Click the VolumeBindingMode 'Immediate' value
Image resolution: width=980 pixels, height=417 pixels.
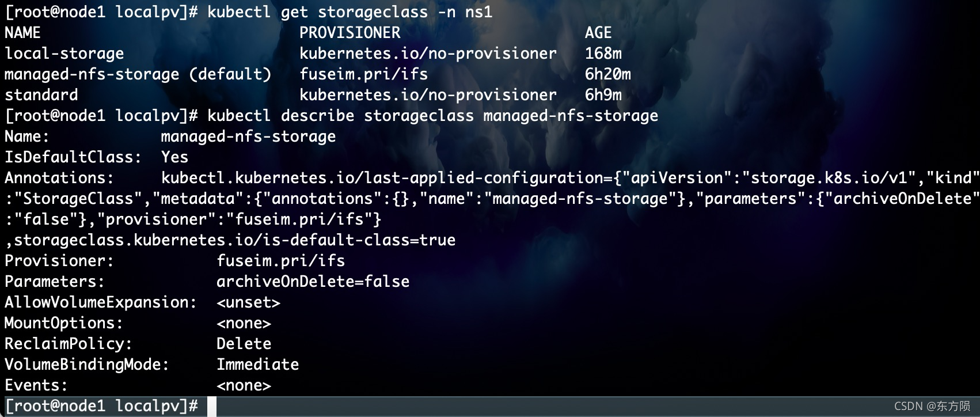pyautogui.click(x=257, y=365)
